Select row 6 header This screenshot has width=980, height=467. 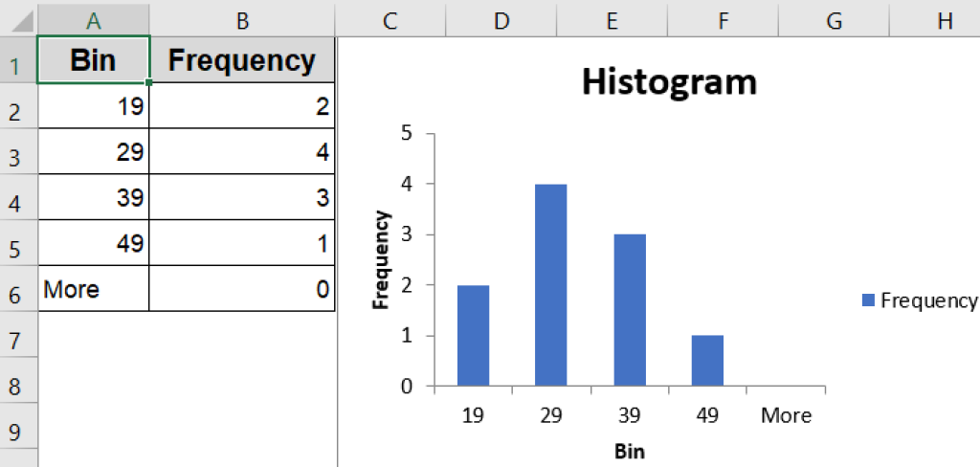point(19,288)
